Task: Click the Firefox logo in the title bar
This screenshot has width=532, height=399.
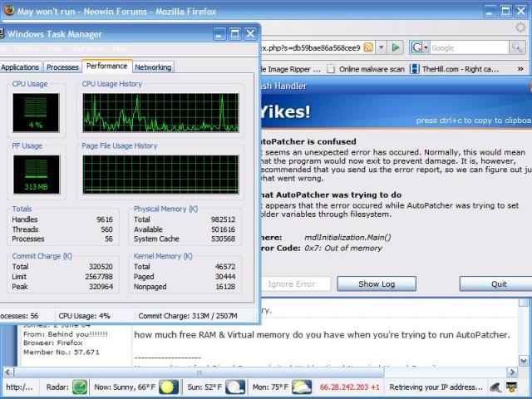Action: (x=9, y=11)
